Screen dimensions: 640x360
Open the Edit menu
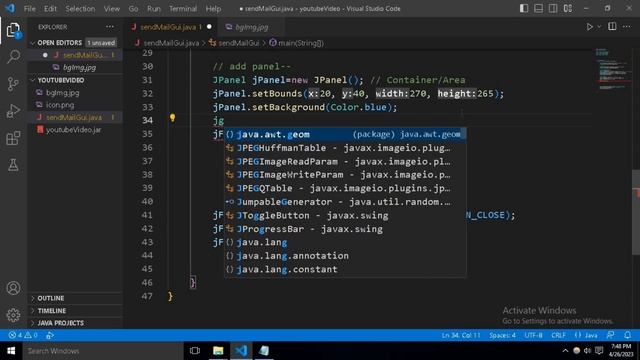pos(50,9)
